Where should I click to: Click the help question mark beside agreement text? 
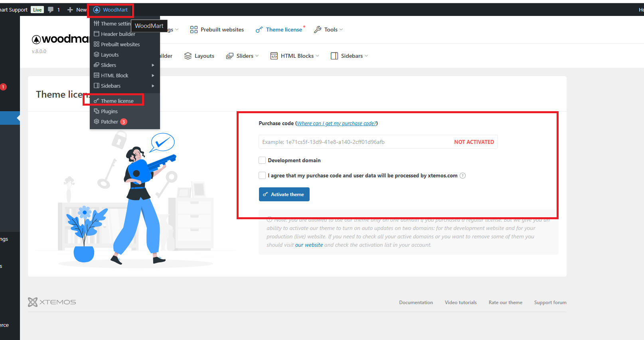click(463, 175)
